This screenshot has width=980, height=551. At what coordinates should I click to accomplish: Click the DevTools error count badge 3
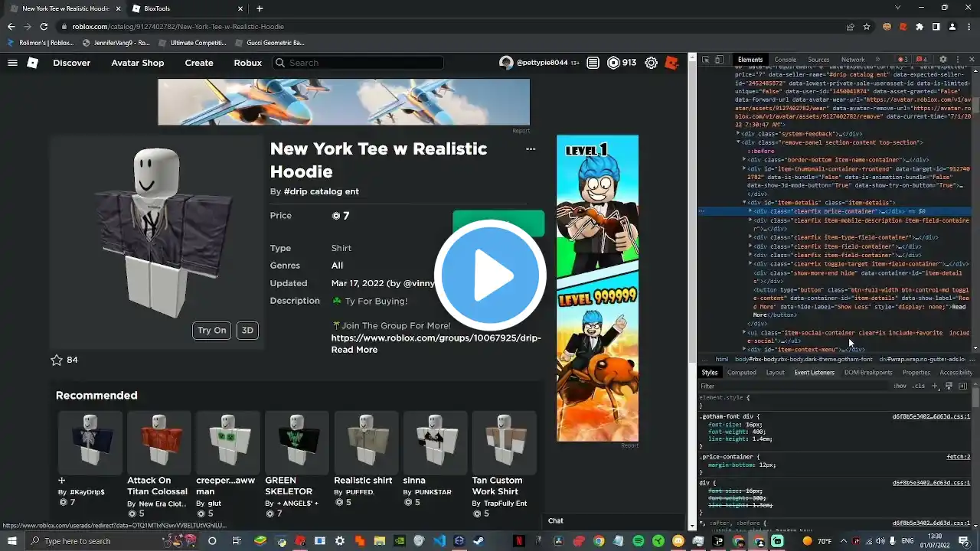903,60
